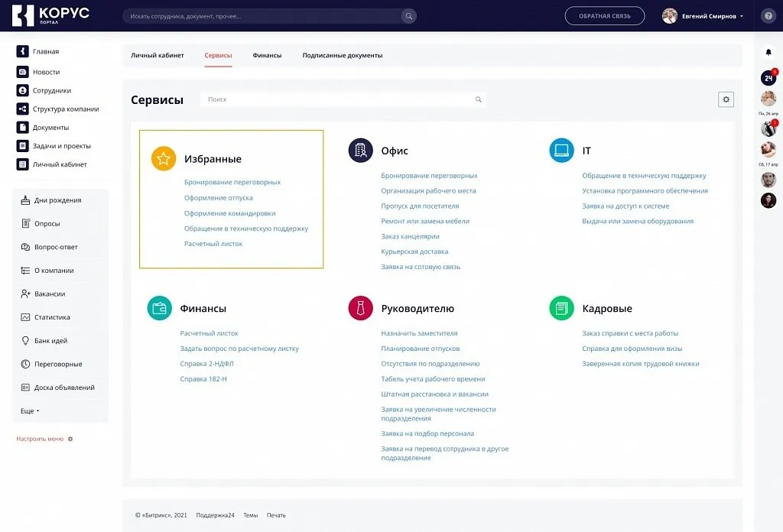Open the Оформление отпуска link
This screenshot has width=783, height=532.
click(x=218, y=198)
